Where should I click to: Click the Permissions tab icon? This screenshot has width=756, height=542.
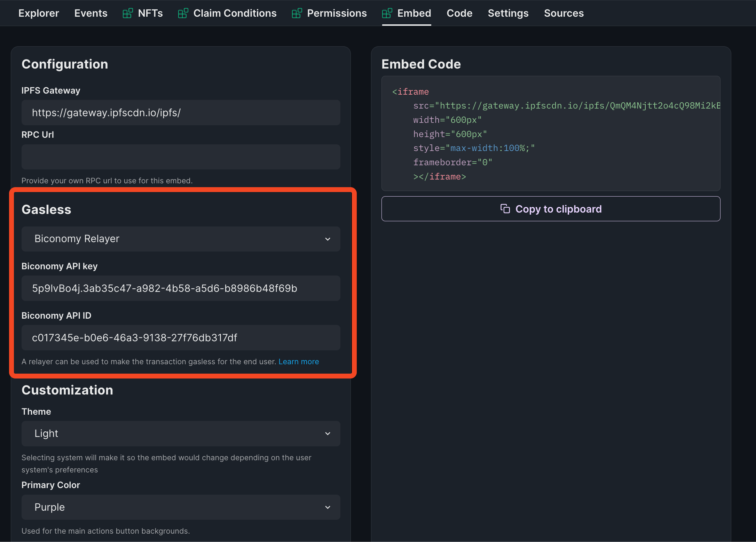click(x=296, y=13)
